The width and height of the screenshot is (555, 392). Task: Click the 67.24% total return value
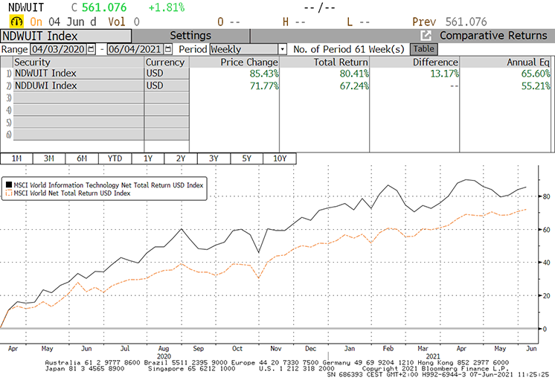pyautogui.click(x=354, y=86)
